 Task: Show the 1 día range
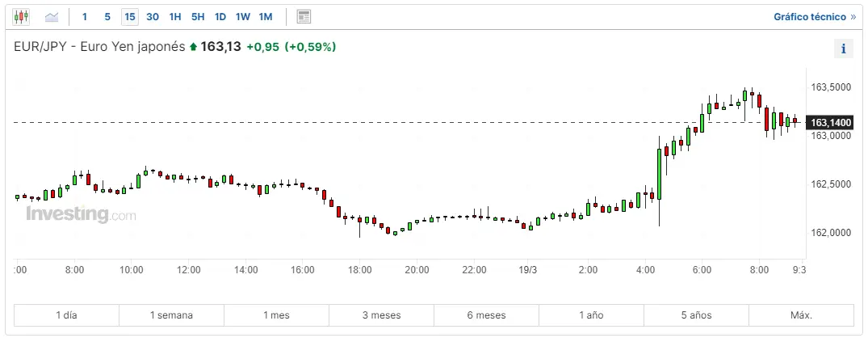(66, 315)
